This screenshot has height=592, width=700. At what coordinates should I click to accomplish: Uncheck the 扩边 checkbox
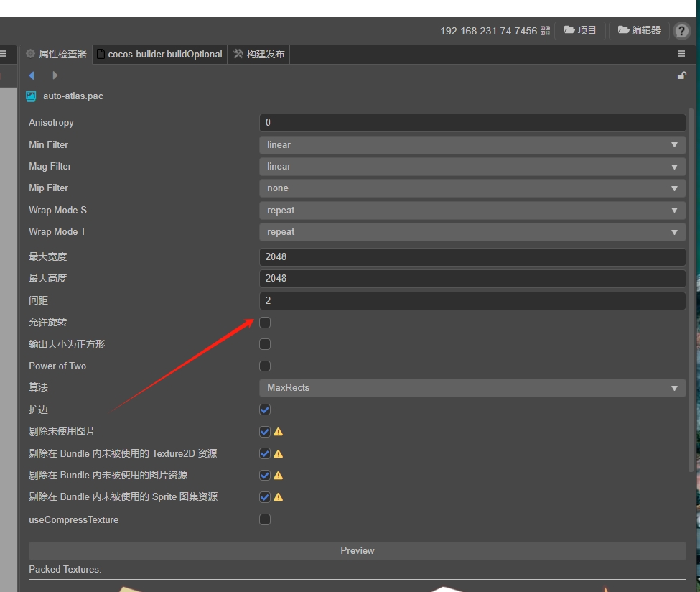[265, 410]
